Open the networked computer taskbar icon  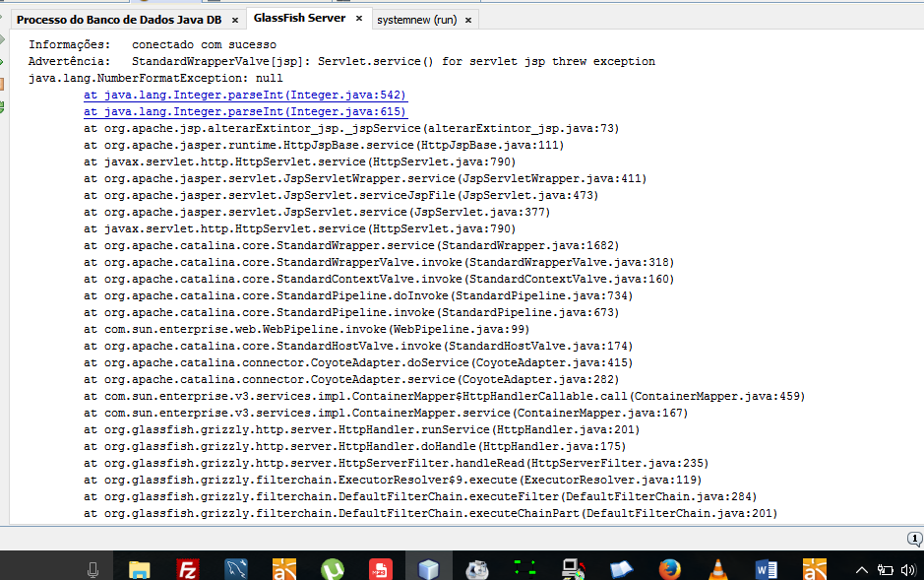coord(573,570)
